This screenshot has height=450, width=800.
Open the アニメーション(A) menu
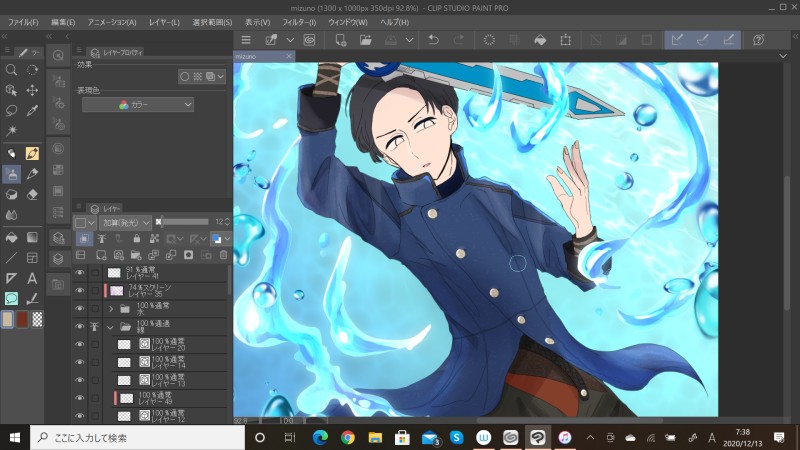click(x=112, y=22)
